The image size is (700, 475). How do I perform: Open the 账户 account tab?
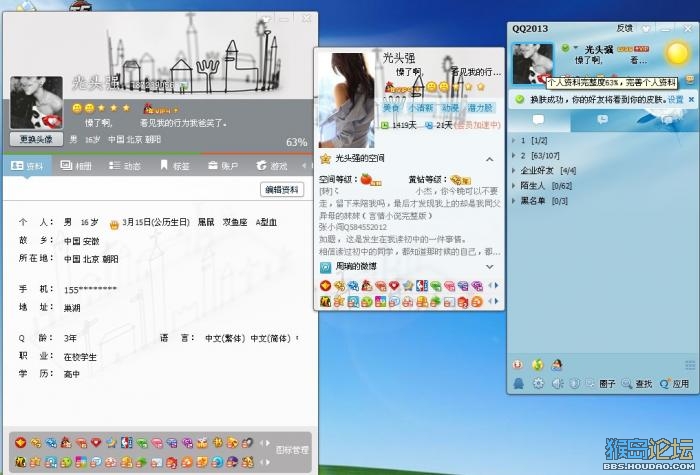coord(223,166)
